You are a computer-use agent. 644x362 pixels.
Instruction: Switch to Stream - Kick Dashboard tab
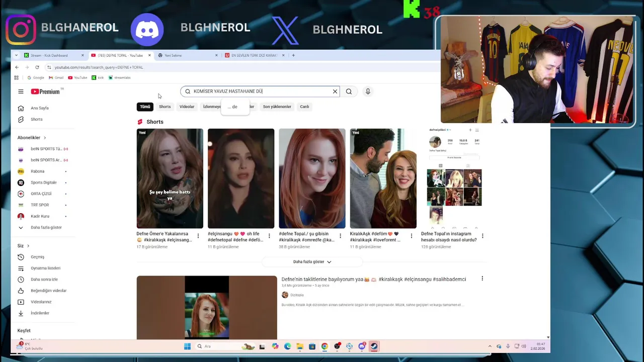54,55
